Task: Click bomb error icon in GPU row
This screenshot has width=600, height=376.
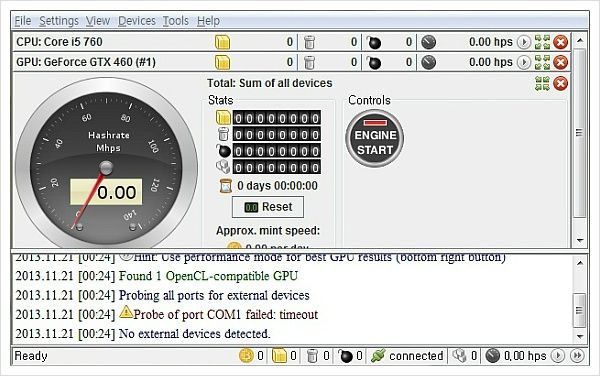Action: (373, 62)
